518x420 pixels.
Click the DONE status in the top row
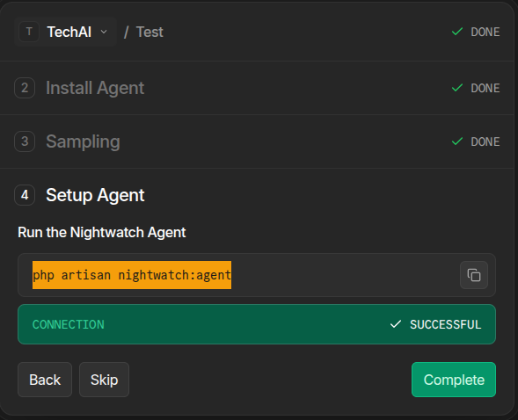coord(485,32)
